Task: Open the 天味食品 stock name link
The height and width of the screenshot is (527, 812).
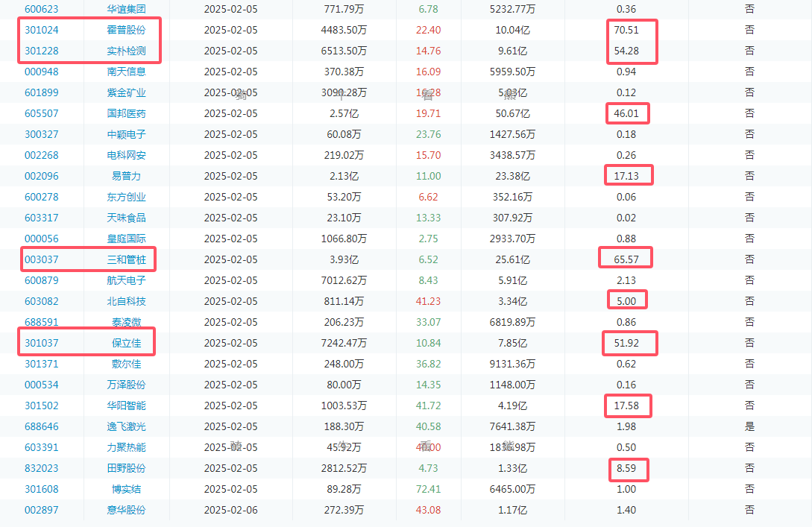Action: (x=126, y=218)
